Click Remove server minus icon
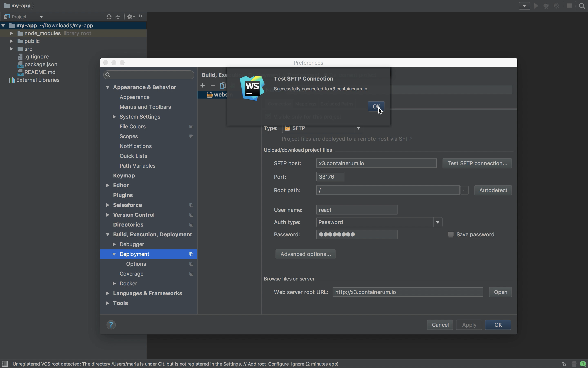The width and height of the screenshot is (588, 368). click(213, 85)
